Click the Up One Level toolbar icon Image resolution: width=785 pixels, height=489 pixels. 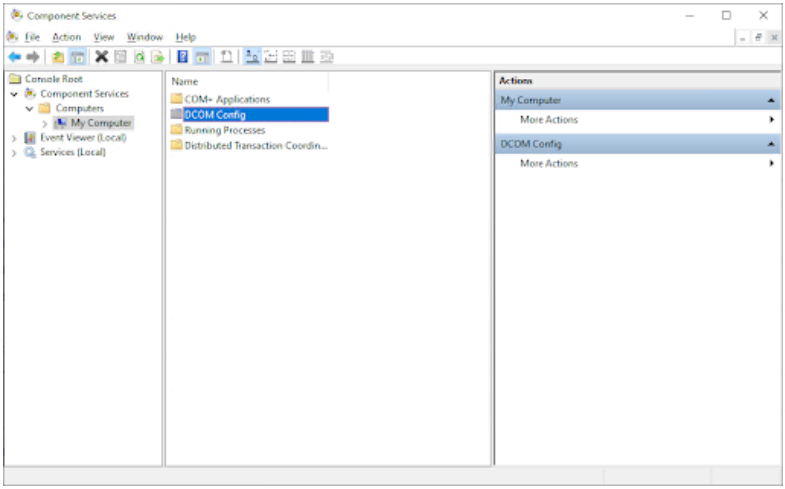[x=57, y=57]
